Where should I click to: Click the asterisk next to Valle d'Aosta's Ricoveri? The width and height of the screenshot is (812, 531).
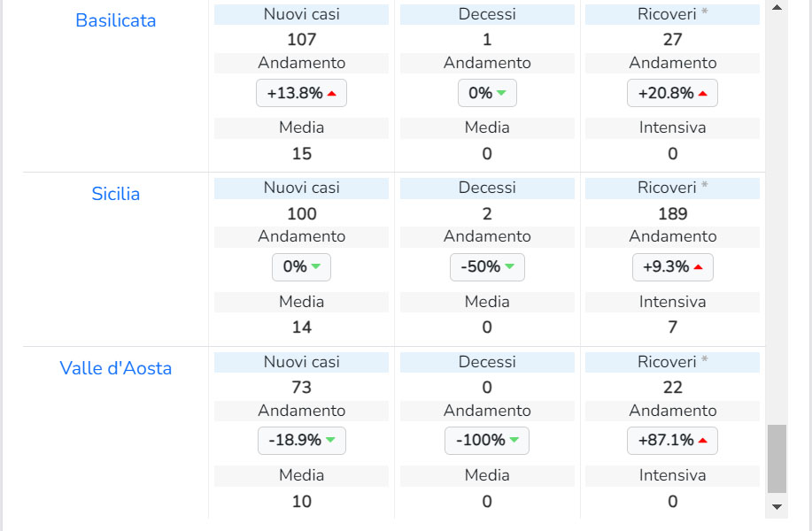coord(705,361)
